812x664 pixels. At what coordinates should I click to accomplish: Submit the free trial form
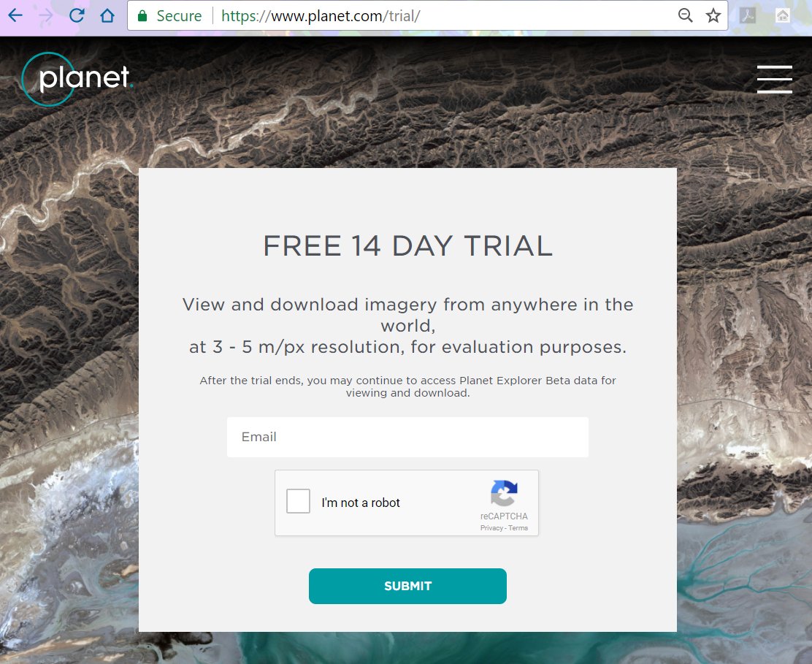click(x=407, y=586)
